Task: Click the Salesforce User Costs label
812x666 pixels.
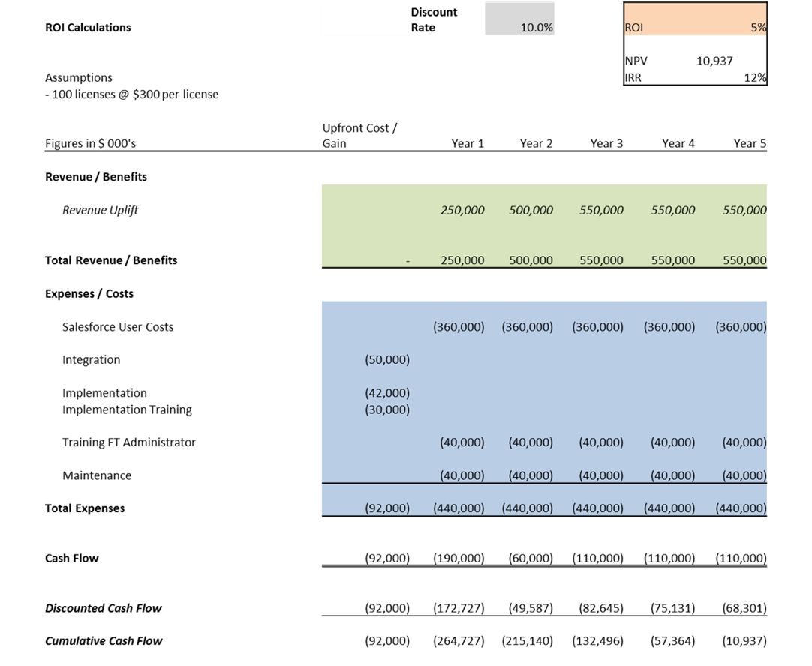Action: (x=118, y=326)
